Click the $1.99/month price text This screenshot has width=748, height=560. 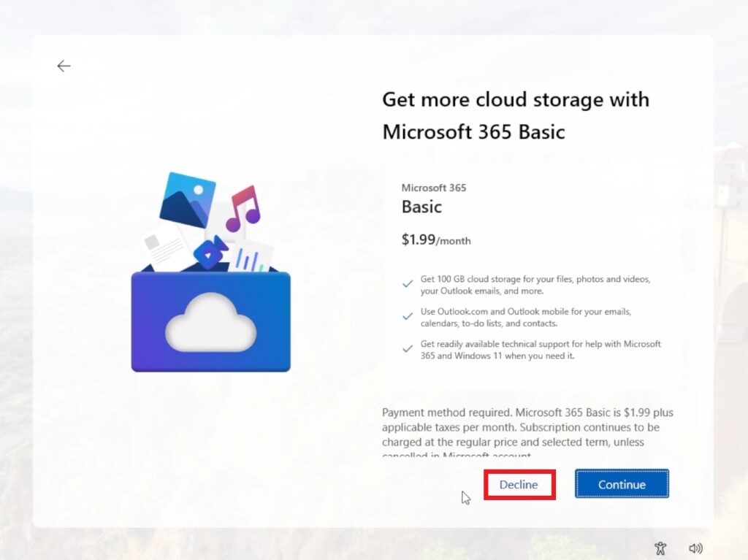click(436, 239)
